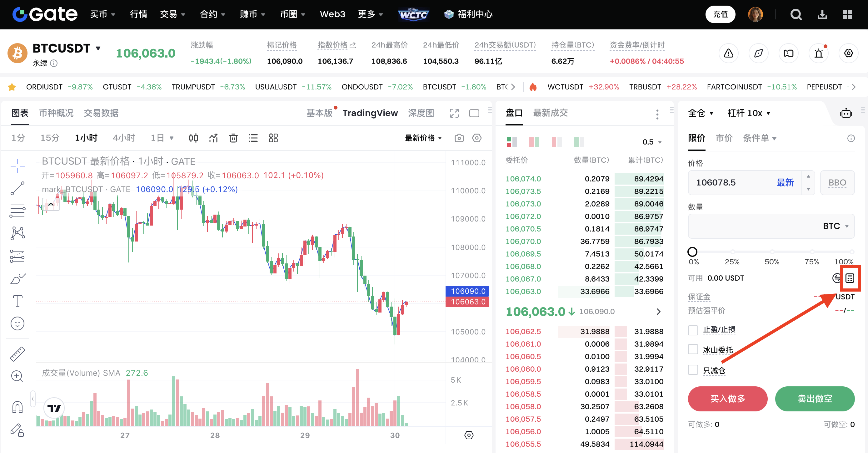Click the trading bot robot icon
This screenshot has width=868, height=453.
[846, 113]
